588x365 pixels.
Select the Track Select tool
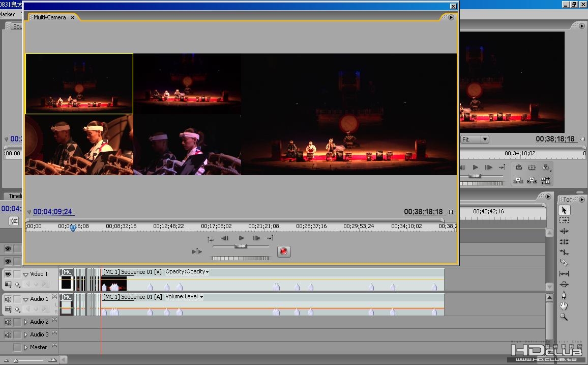[x=564, y=220]
